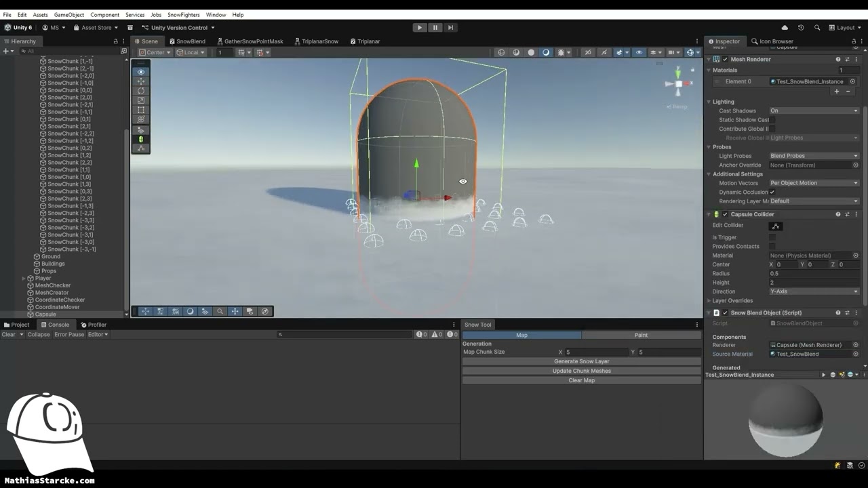The height and width of the screenshot is (488, 868).
Task: Click the scene orientation gizmo
Action: (x=677, y=84)
